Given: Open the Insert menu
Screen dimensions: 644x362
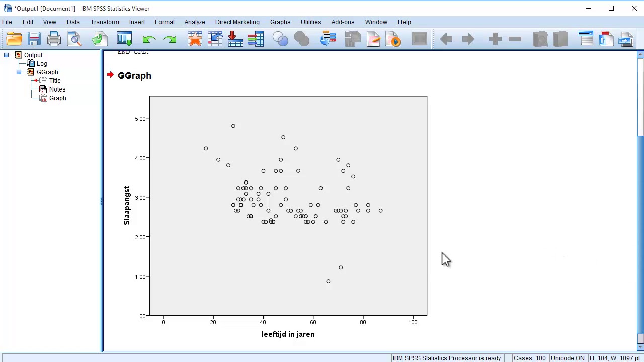Looking at the screenshot, I should coord(137,22).
